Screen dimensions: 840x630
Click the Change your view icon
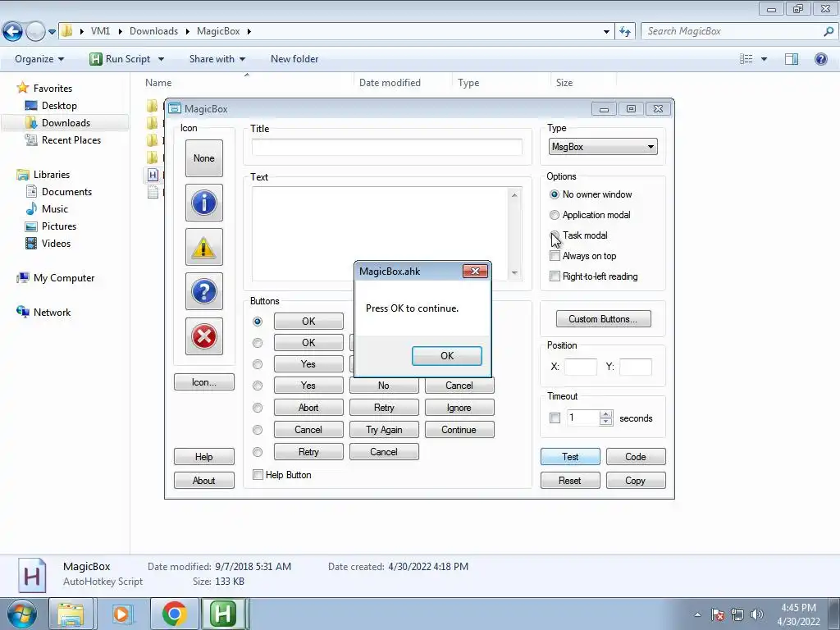pos(746,59)
